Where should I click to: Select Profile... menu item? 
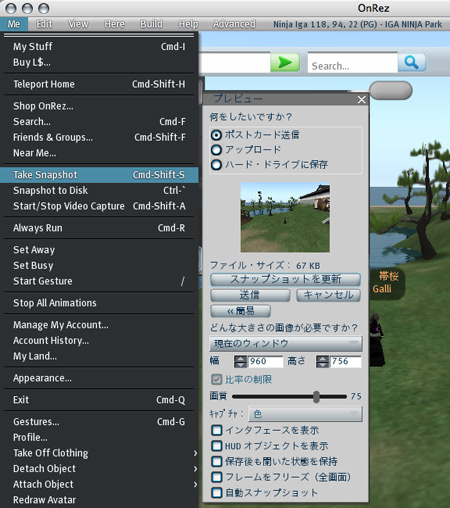[99, 437]
